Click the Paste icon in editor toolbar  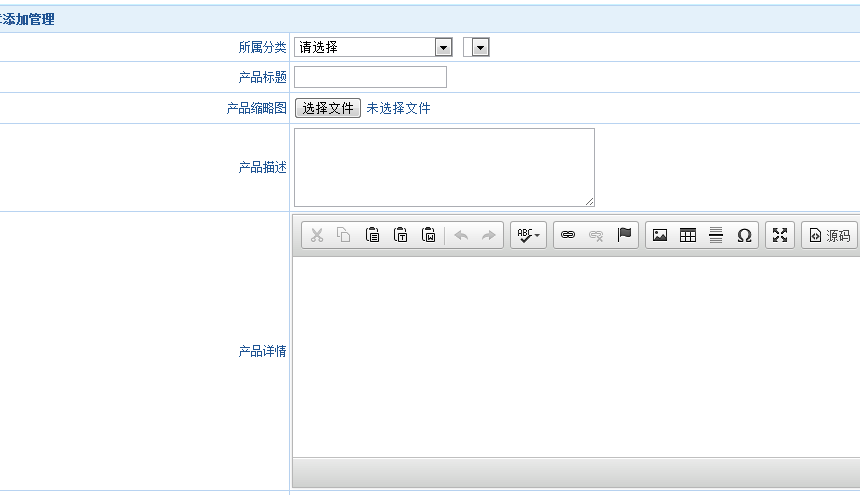click(x=372, y=235)
